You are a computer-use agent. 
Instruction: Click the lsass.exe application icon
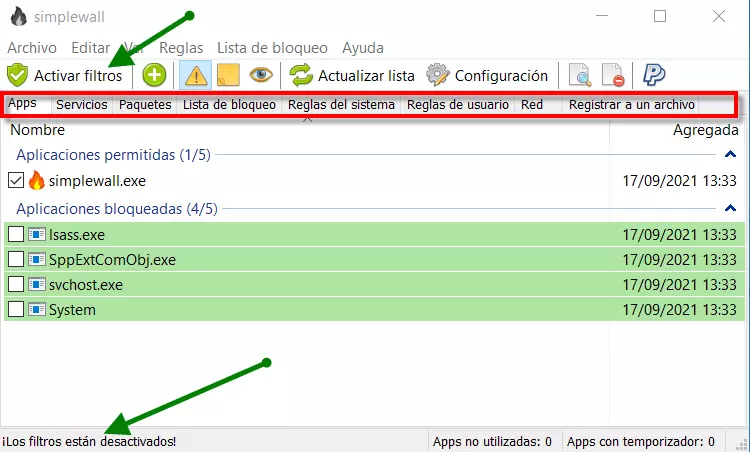point(37,234)
